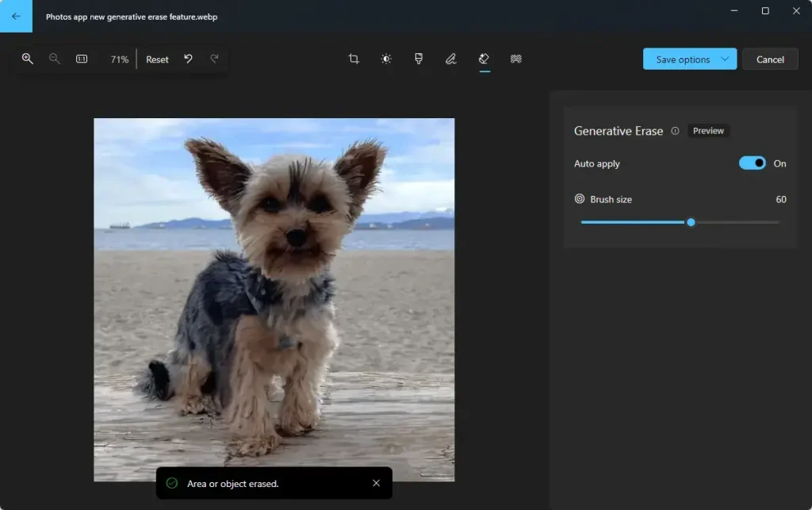The width and height of the screenshot is (812, 510).
Task: Select the Crop tool
Action: pyautogui.click(x=354, y=59)
